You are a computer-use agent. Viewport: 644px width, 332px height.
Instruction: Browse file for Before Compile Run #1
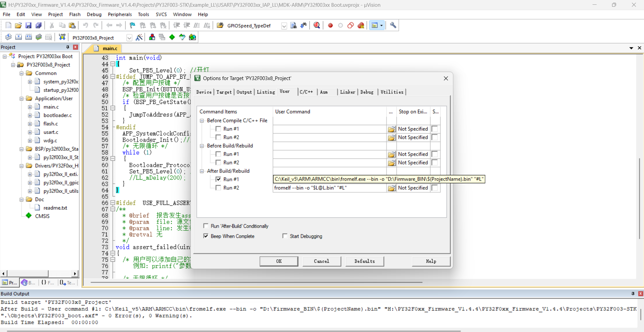click(391, 129)
